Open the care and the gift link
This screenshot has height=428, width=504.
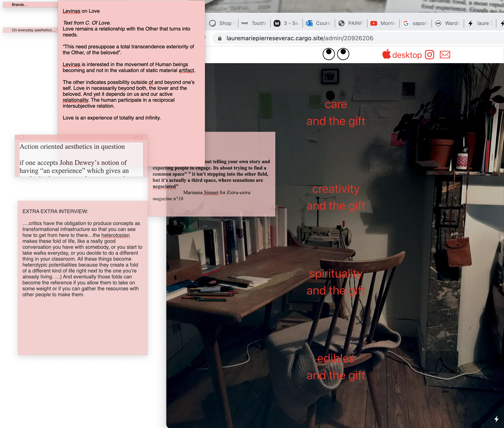pyautogui.click(x=336, y=113)
